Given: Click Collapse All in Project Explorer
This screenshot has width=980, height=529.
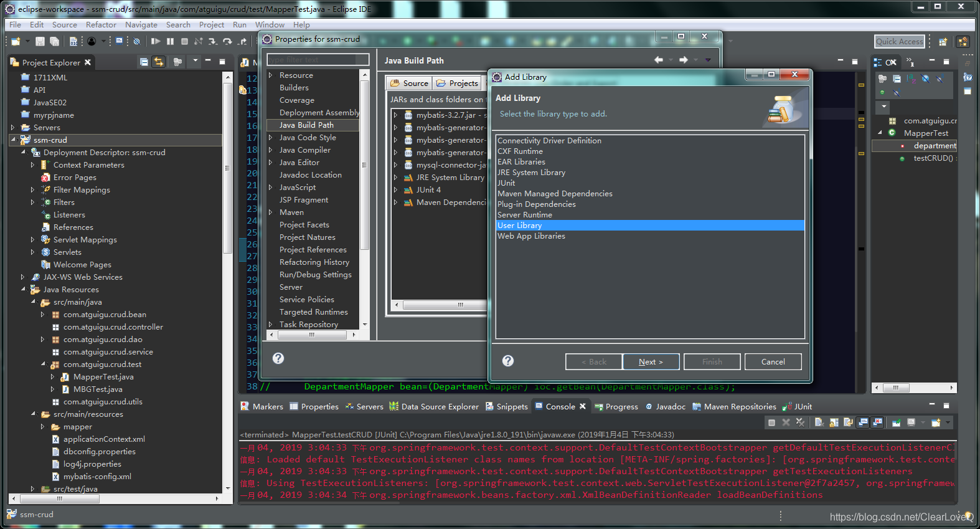Looking at the screenshot, I should click(144, 62).
